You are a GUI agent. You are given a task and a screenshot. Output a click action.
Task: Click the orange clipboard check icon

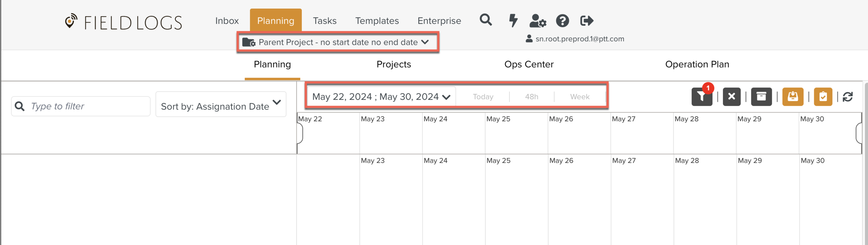tap(823, 97)
